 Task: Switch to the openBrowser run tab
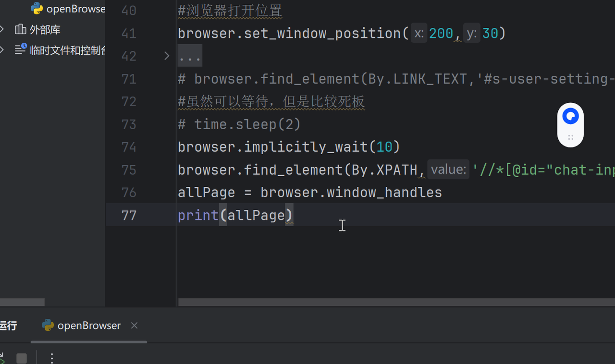click(82, 326)
